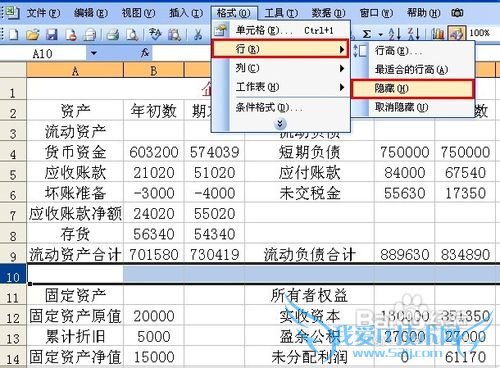Select row 14 header
This screenshot has width=500, height=368.
click(13, 356)
